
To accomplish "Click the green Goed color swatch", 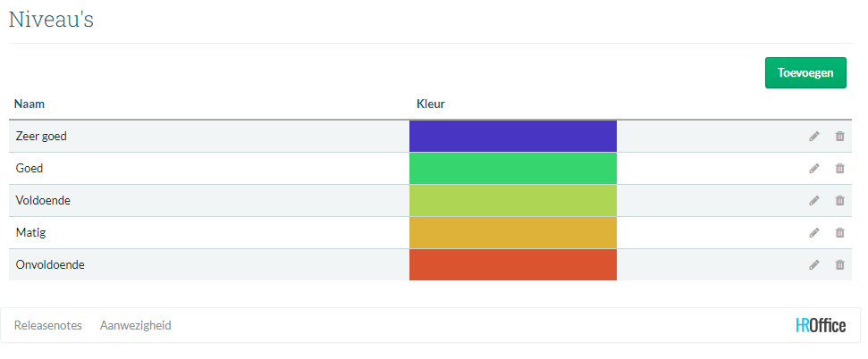I will coord(512,169).
